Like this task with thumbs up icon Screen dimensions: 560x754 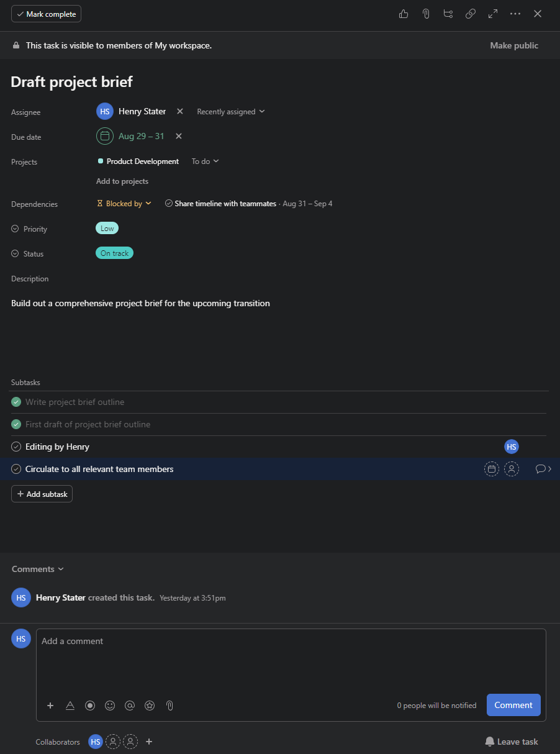tap(404, 14)
